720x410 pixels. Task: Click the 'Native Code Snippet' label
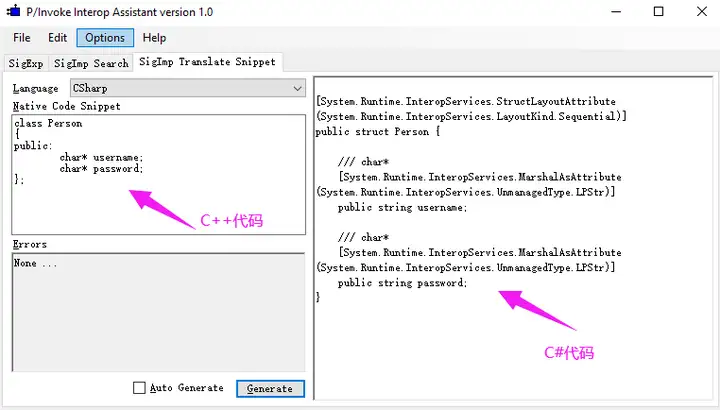coord(67,106)
